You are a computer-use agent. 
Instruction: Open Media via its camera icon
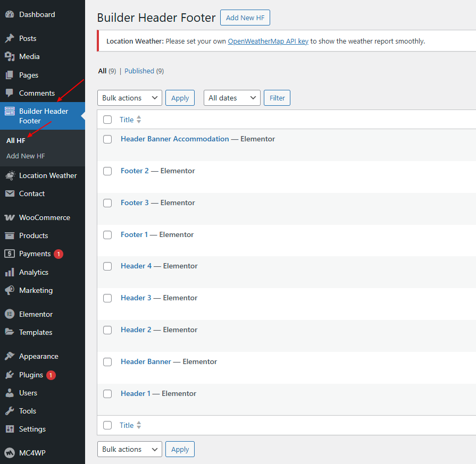tap(10, 56)
